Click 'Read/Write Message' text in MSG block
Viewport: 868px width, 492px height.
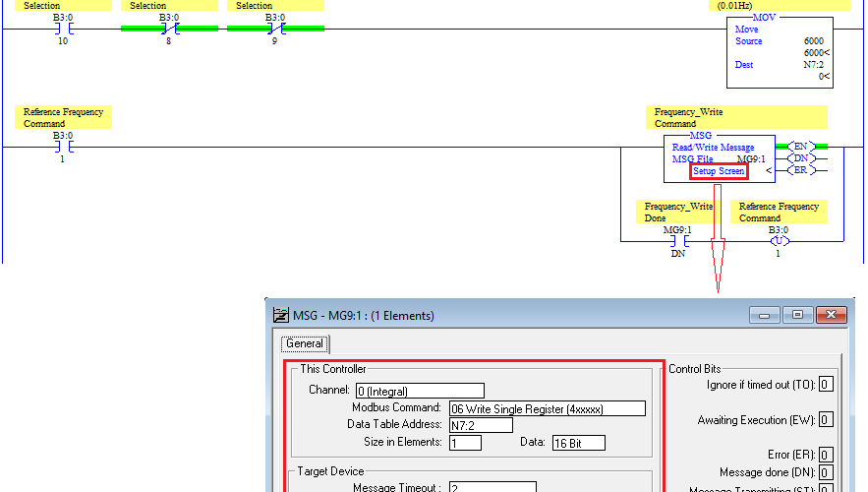coord(713,148)
